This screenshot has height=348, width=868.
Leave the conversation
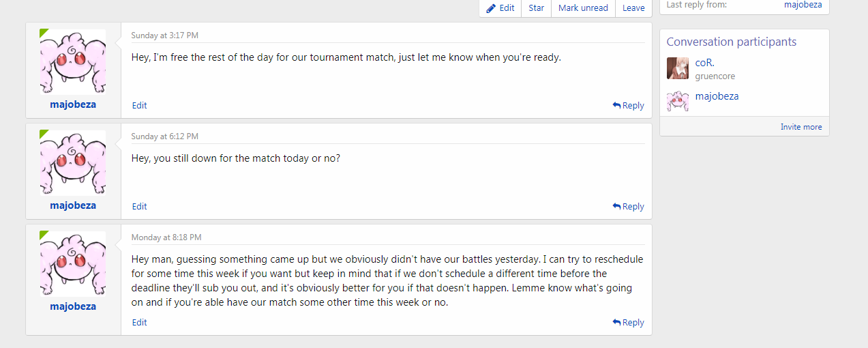click(x=633, y=8)
